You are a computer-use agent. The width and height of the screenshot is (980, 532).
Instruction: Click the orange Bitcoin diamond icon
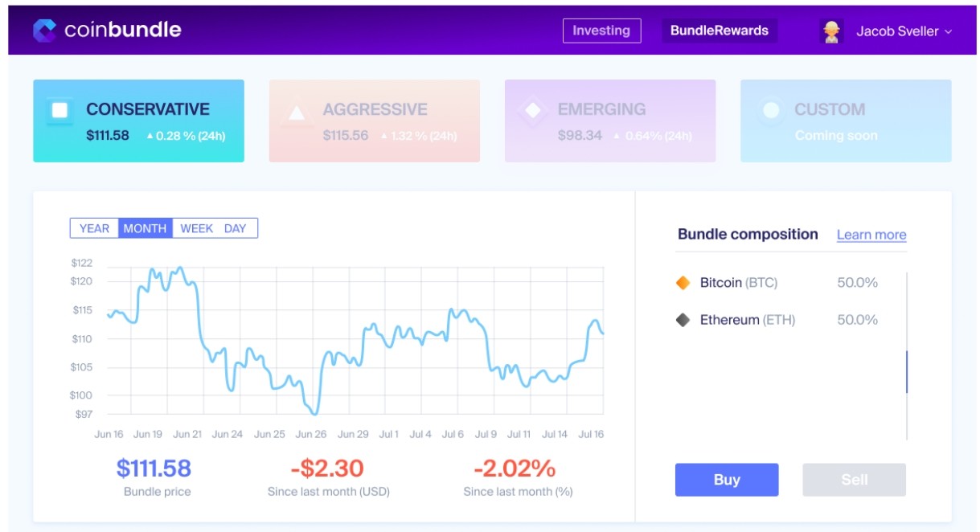[683, 283]
